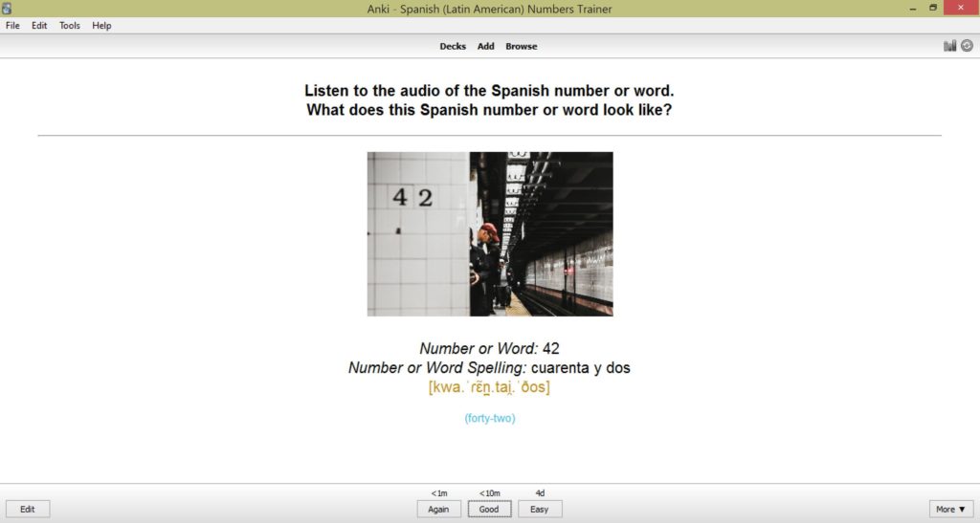
Task: Answer the card with Good
Action: pos(489,510)
